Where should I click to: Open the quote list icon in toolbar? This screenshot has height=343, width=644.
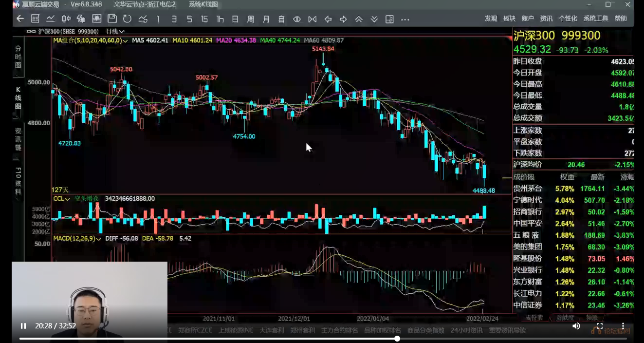click(35, 19)
